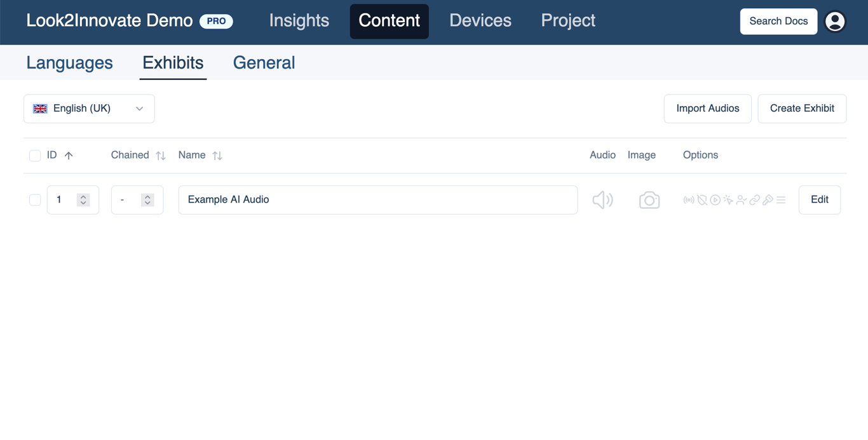Viewport: 868px width, 440px height.
Task: Select the Content nav item
Action: click(x=390, y=21)
